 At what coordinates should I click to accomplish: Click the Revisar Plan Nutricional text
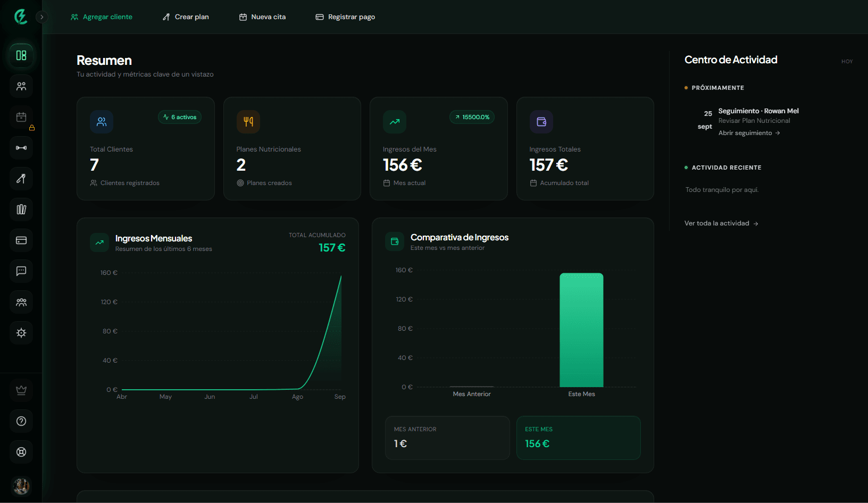[x=754, y=121]
